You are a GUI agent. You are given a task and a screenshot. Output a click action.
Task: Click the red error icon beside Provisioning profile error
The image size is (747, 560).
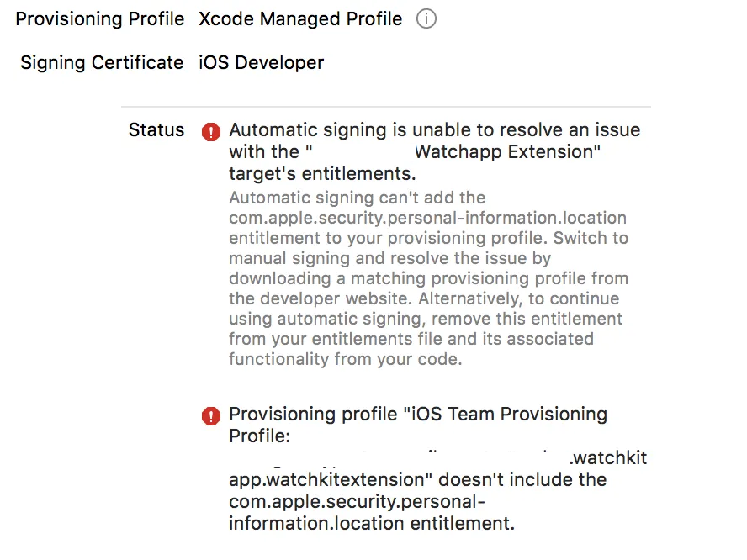tap(211, 415)
